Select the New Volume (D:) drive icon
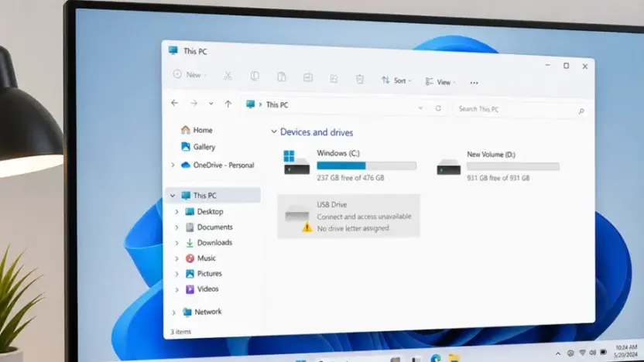644x362 pixels. [x=448, y=167]
